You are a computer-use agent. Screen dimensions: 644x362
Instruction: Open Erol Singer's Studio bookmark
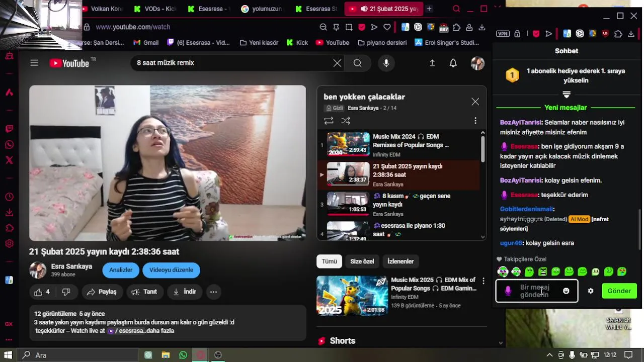coord(447,43)
